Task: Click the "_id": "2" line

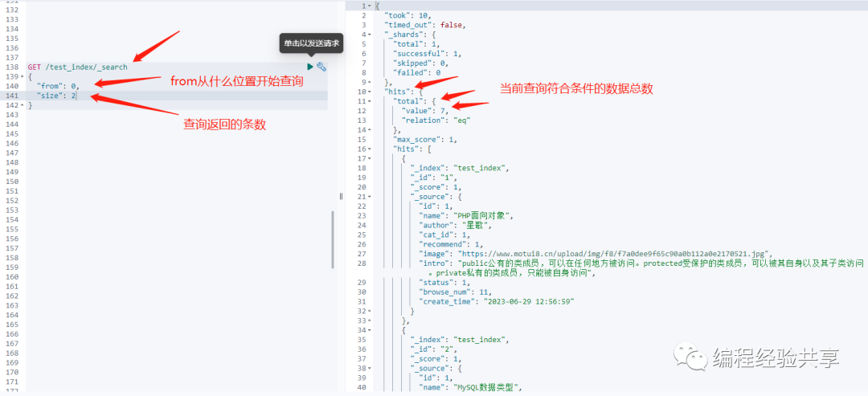Action: pos(433,349)
